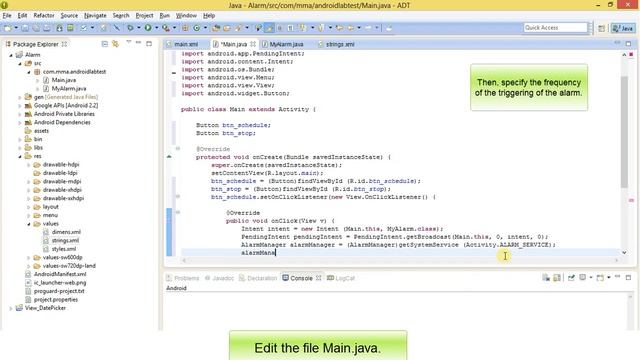
Task: Open the dropdown next to New icon
Action: 16,28
